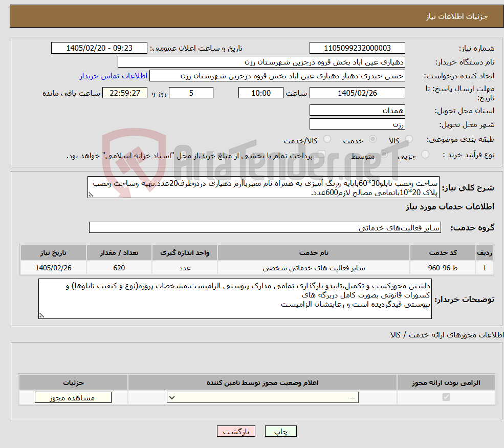
Task: Click the response deadline date 1405/02/26 field
Action: pos(357,93)
